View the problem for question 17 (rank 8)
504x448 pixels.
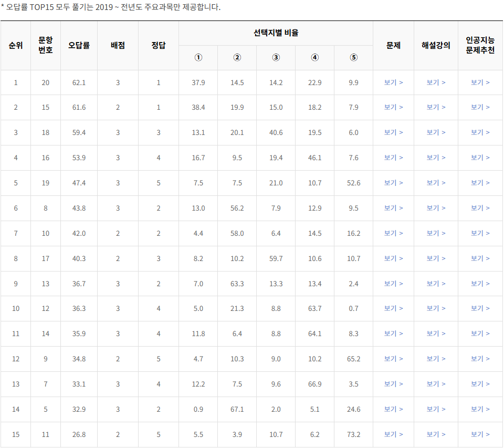[392, 258]
